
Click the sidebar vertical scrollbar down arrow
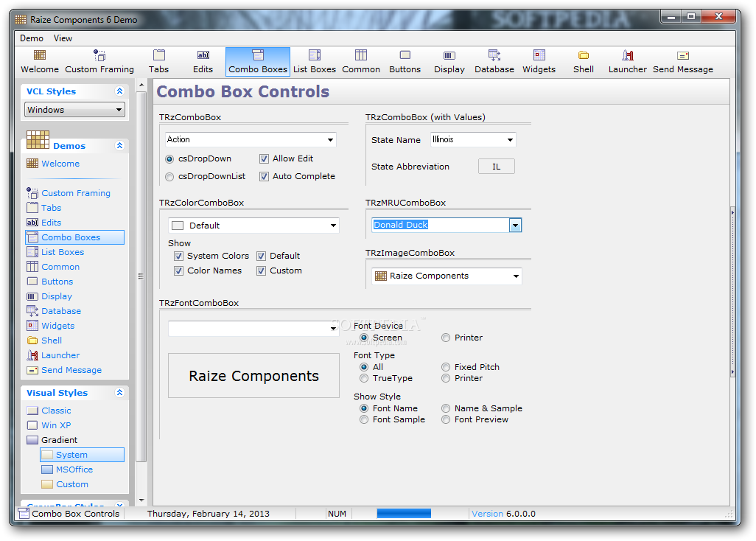(141, 500)
